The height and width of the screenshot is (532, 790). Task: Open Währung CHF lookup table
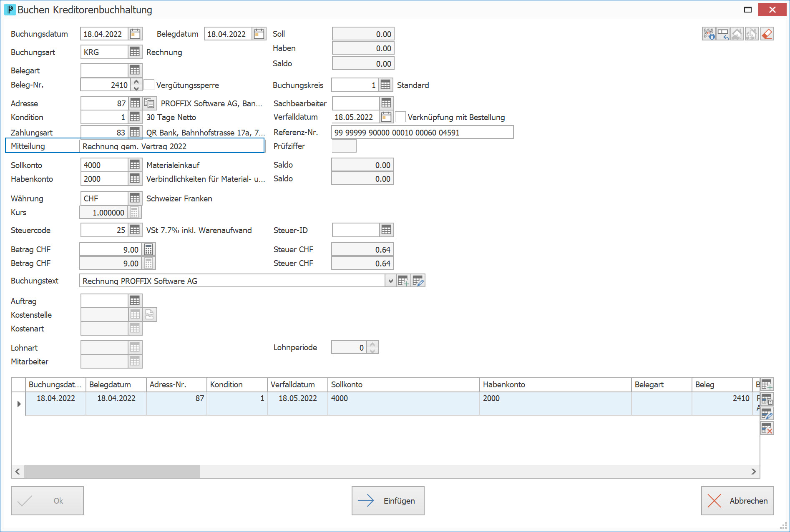[135, 198]
